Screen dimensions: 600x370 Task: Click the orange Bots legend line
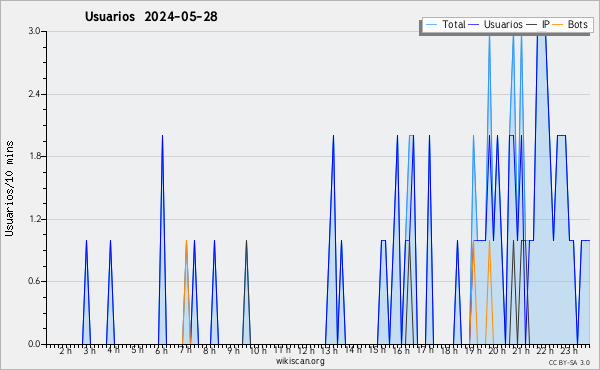click(558, 25)
